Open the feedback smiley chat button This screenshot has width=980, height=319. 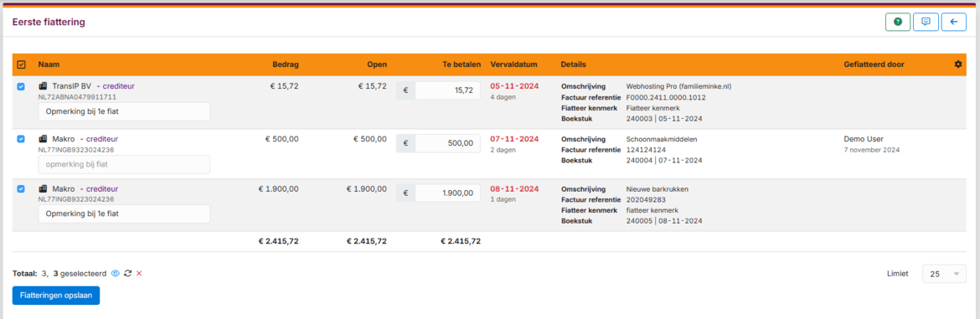[926, 22]
